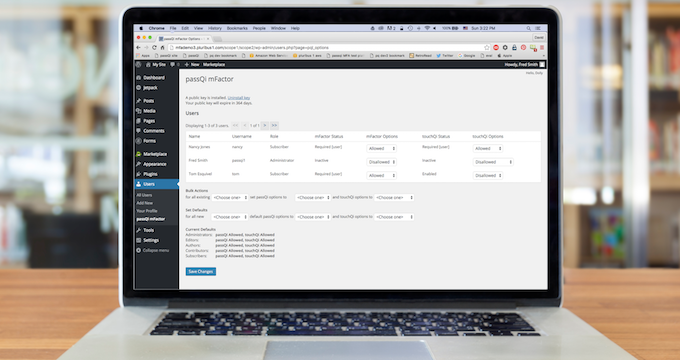Open the Bookmarks menu in menu bar
Viewport: 680px width, 360px height.
[237, 28]
